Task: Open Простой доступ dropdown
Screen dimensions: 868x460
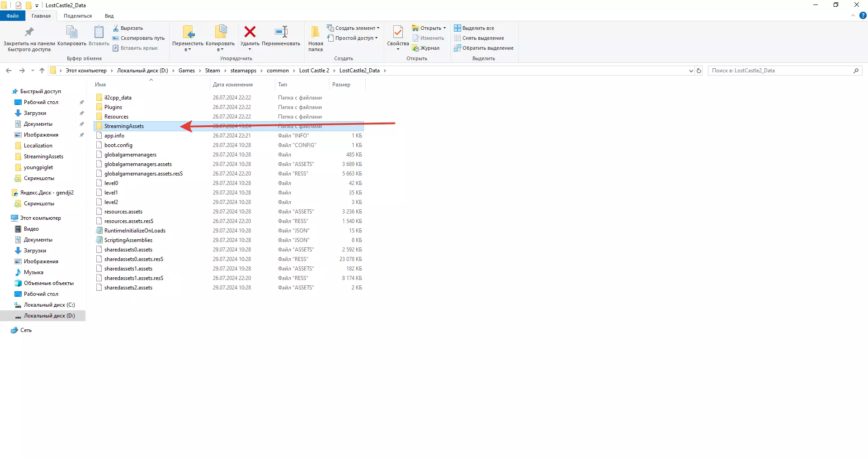Action: [x=352, y=38]
